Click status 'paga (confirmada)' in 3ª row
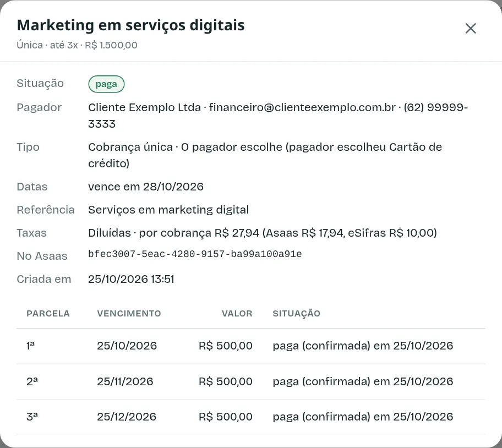Screen dimensions: 502x448 [x=321, y=417]
